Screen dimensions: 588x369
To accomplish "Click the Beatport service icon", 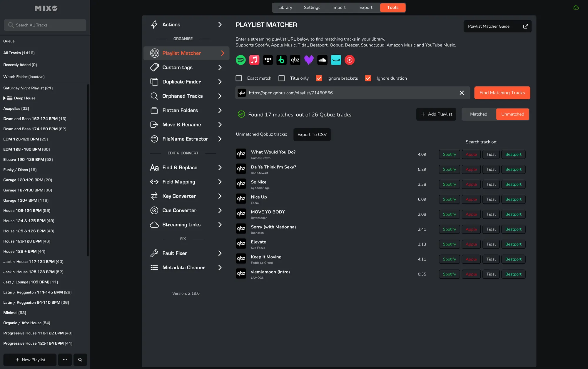I will tap(281, 60).
